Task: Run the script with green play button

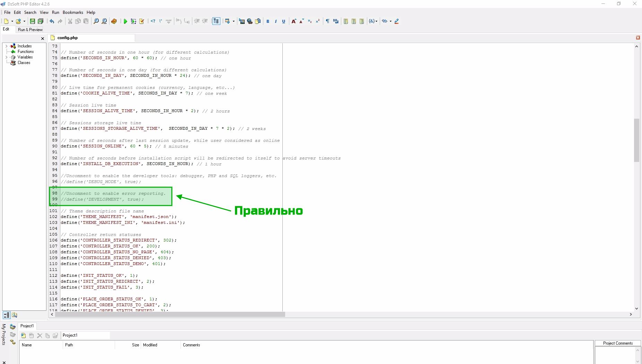Action: 125,21
